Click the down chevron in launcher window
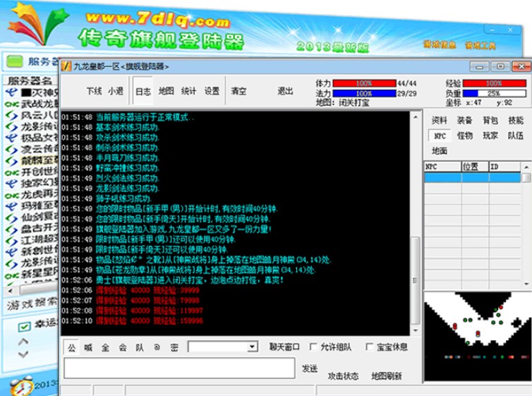 click(x=23, y=354)
